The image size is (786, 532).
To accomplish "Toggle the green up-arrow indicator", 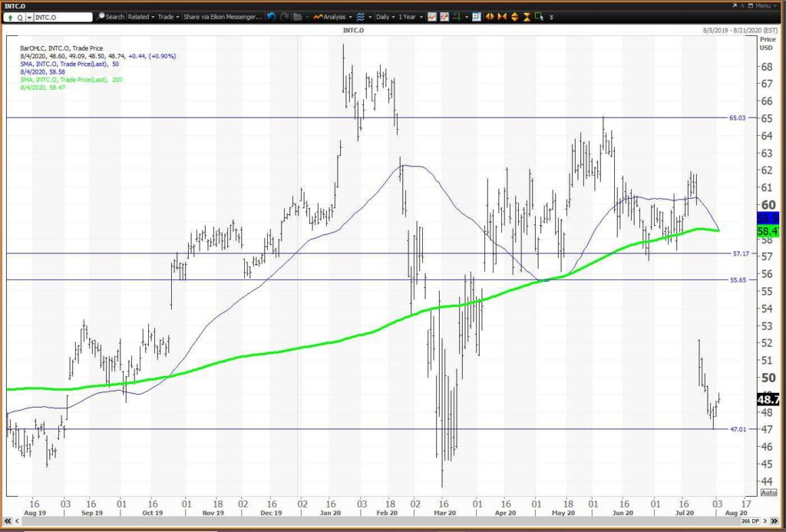I will (x=11, y=18).
